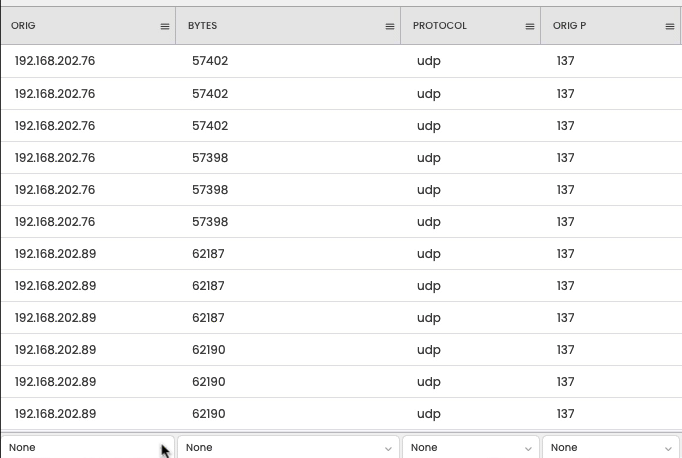Screen dimensions: 682x458
Task: Open the BYTES column menu icon
Action: pyautogui.click(x=390, y=27)
